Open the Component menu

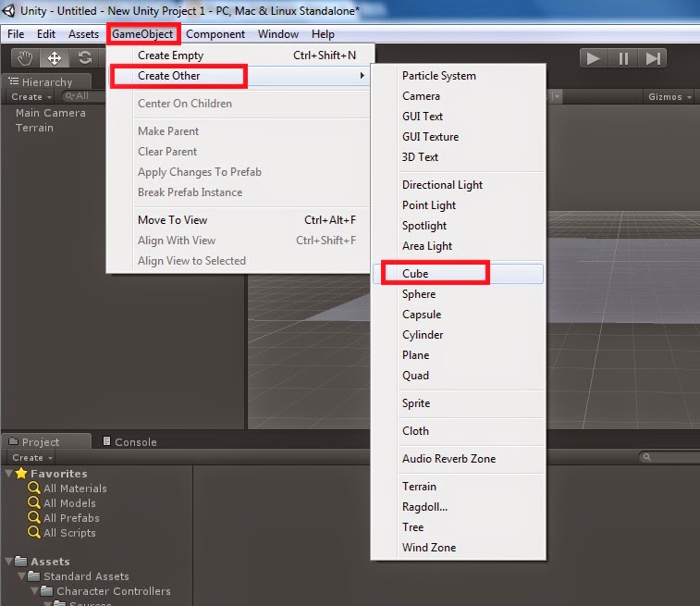click(215, 34)
